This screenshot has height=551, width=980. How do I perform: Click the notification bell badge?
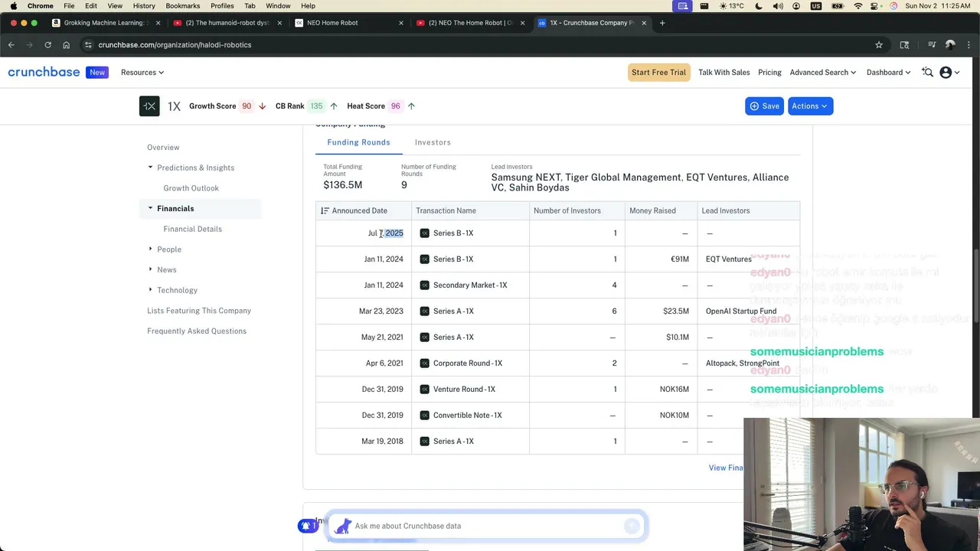pos(308,526)
